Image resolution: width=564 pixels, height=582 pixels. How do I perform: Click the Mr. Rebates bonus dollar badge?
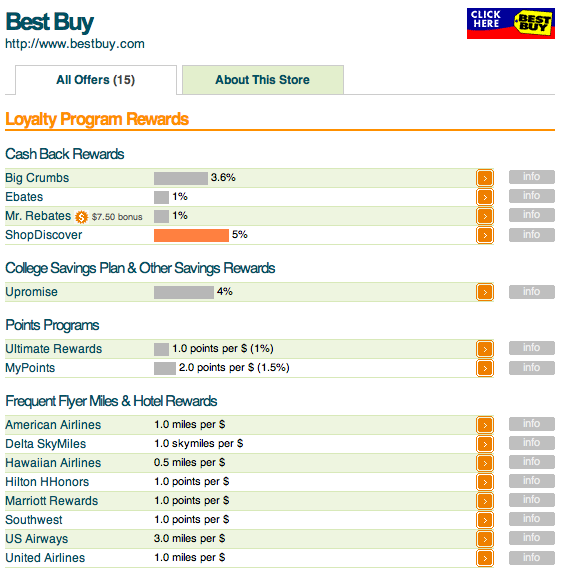[81, 217]
